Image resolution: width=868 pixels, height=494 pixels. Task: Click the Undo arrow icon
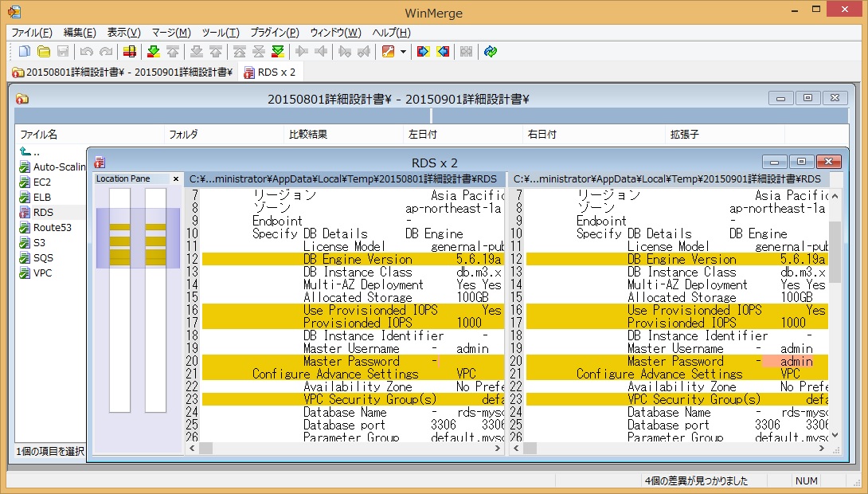coord(86,52)
